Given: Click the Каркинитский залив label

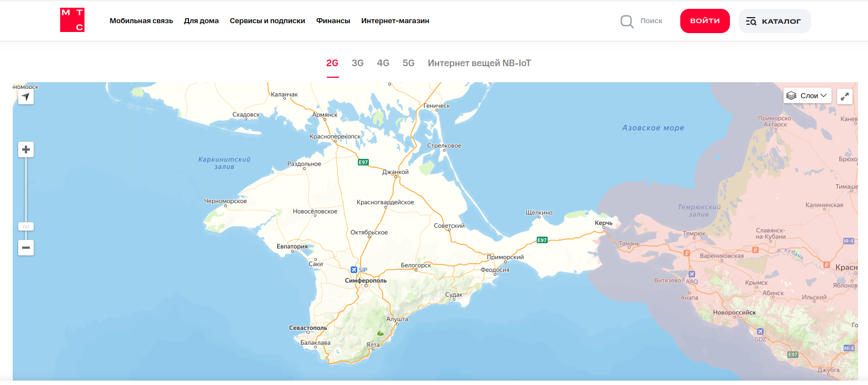Looking at the screenshot, I should [x=224, y=163].
